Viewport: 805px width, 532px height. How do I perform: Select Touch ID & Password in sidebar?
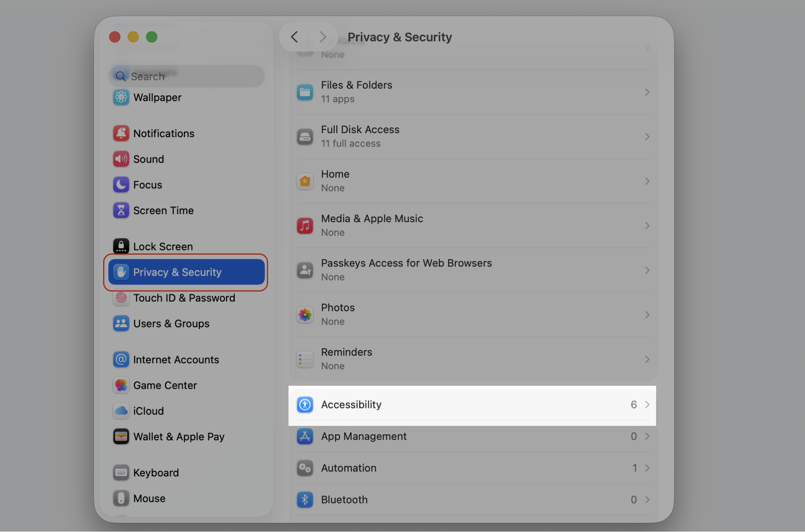[x=186, y=298]
